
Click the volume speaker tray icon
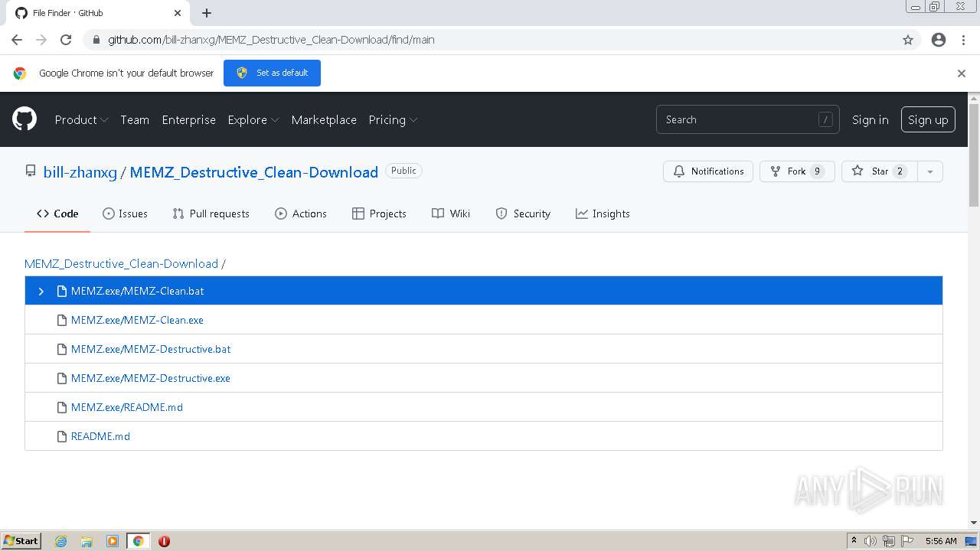click(x=871, y=541)
